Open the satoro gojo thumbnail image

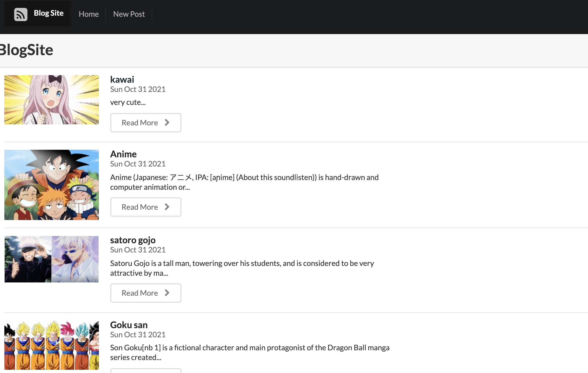(52, 259)
